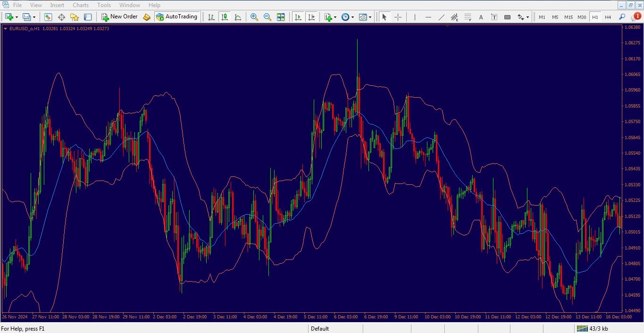This screenshot has width=644, height=333.
Task: Expand the periodicity clock dropdown
Action: click(x=352, y=17)
